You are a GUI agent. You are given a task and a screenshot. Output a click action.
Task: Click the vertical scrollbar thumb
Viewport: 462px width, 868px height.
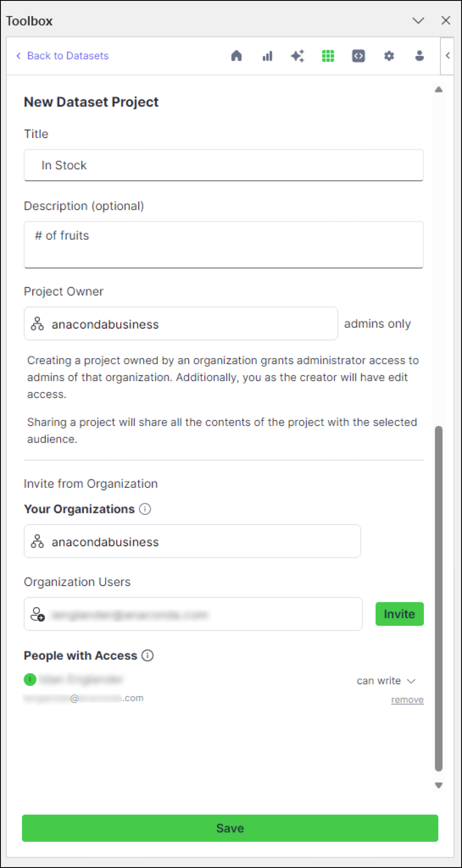point(439,598)
